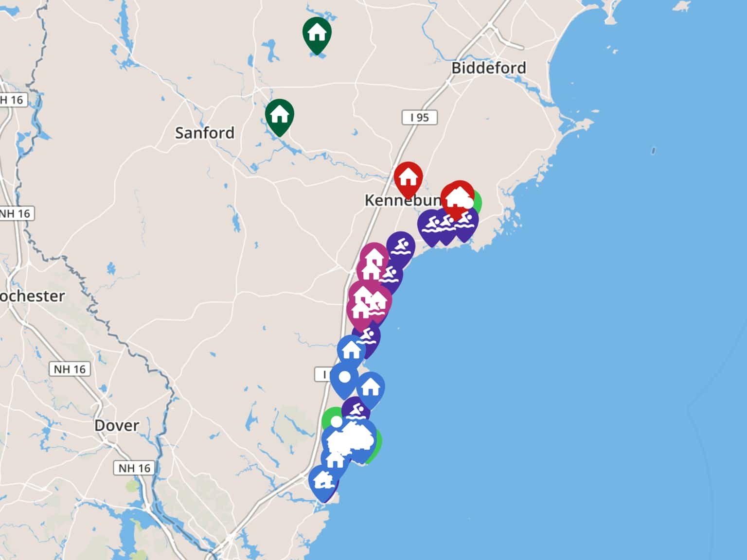747x560 pixels.
Task: Click the large clustered blue house markers
Action: (x=350, y=441)
